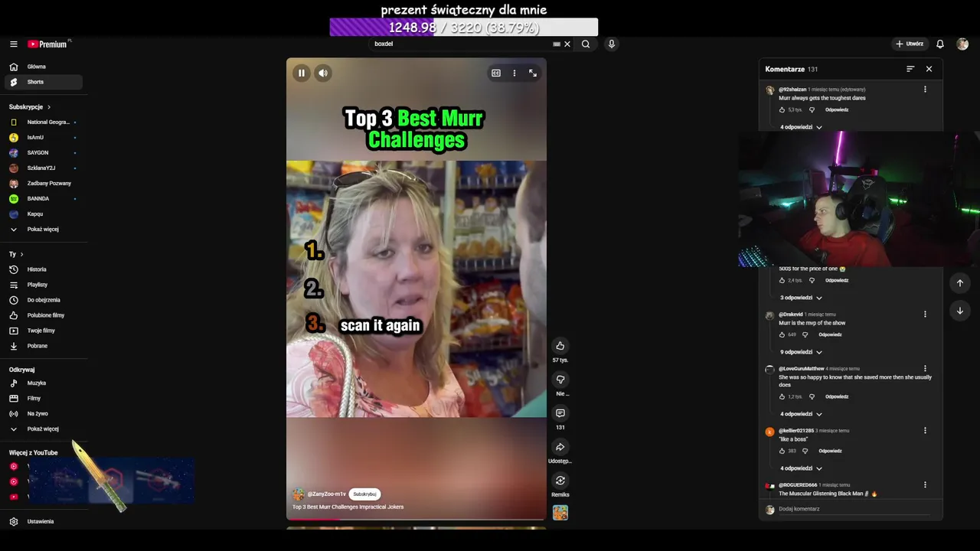Open Shorts in the sidebar
The width and height of the screenshot is (980, 551).
tap(44, 82)
